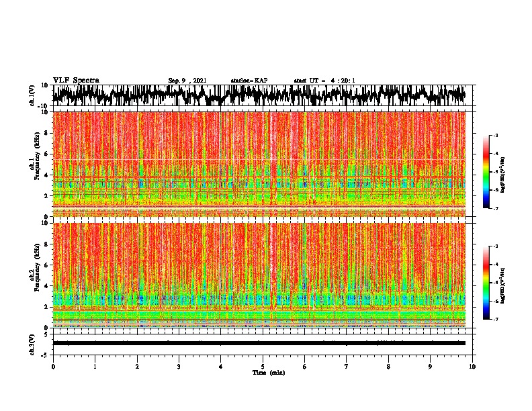532x411 pixels.
Task: Select the date text "Sep. 9, 2021"
Action: pos(187,81)
